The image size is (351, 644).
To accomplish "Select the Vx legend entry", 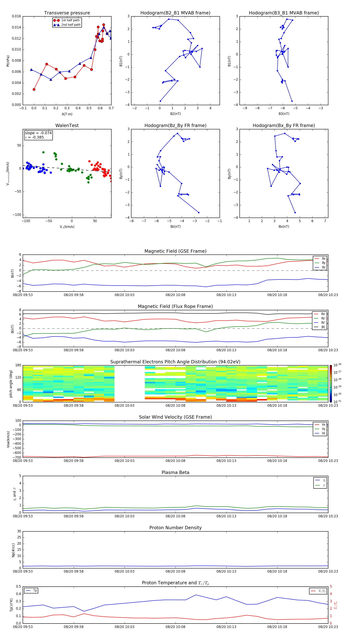I will tap(320, 424).
